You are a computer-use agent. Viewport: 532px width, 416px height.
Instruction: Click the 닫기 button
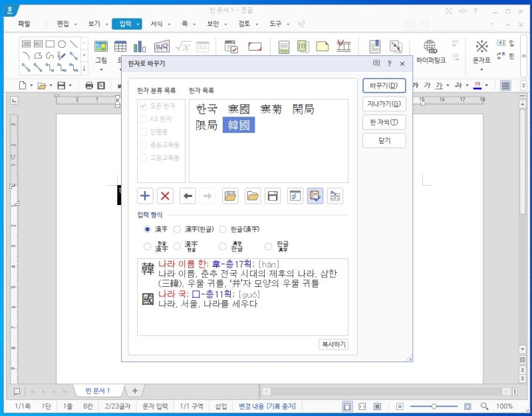click(384, 140)
